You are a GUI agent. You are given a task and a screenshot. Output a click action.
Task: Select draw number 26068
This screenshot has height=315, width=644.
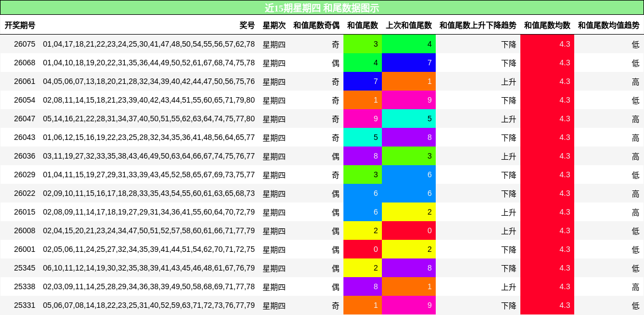(x=25, y=63)
